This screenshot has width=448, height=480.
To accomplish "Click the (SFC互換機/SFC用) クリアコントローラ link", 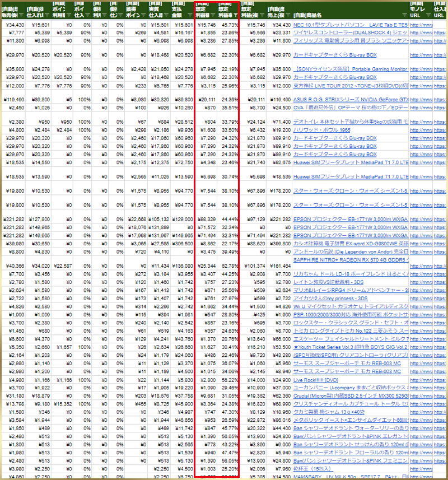I will tap(351, 355).
